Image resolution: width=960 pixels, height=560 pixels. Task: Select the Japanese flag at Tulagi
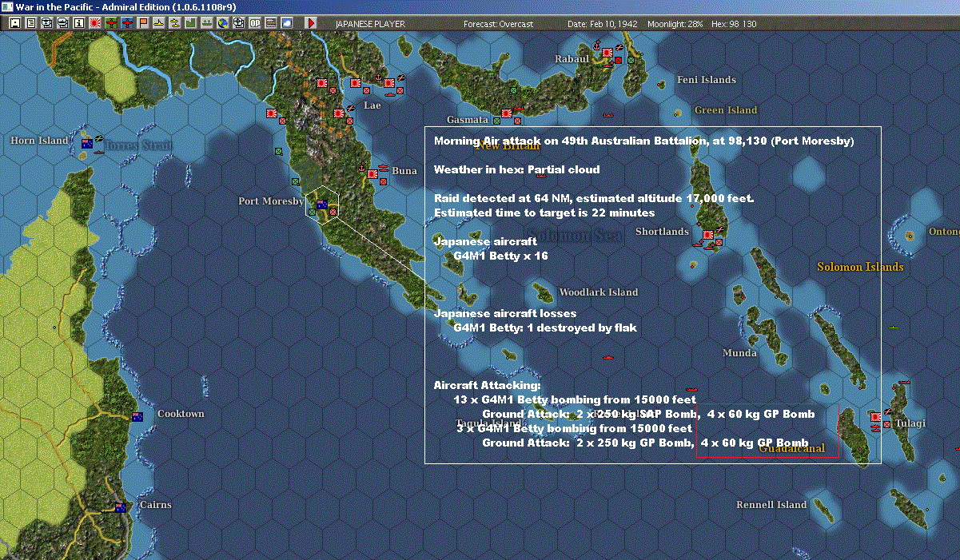(x=876, y=417)
